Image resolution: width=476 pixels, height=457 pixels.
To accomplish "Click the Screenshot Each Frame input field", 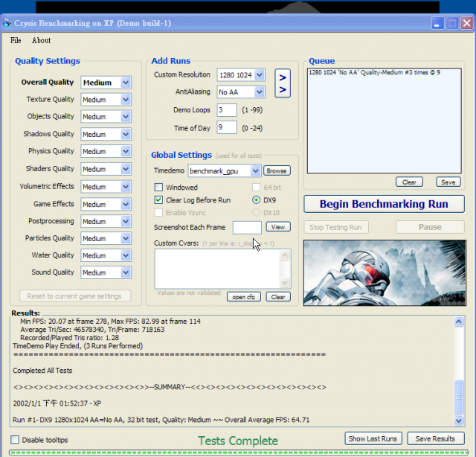I will (247, 227).
